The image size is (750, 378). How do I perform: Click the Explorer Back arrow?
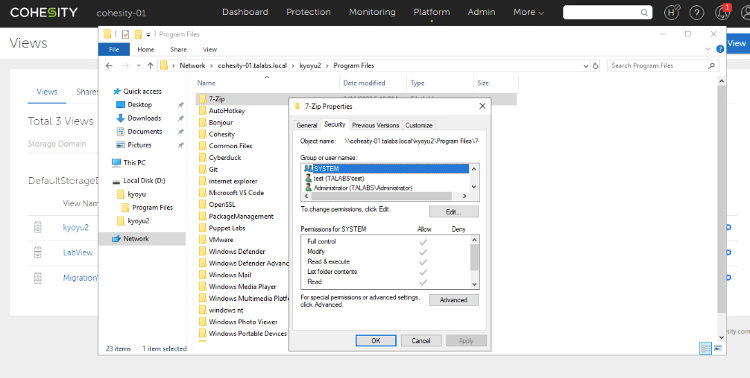click(x=109, y=66)
